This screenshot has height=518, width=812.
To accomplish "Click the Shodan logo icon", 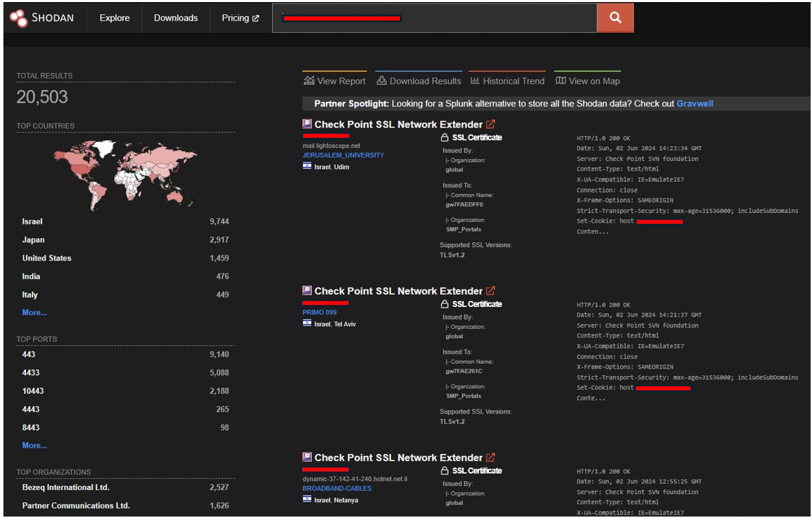I will tap(19, 18).
